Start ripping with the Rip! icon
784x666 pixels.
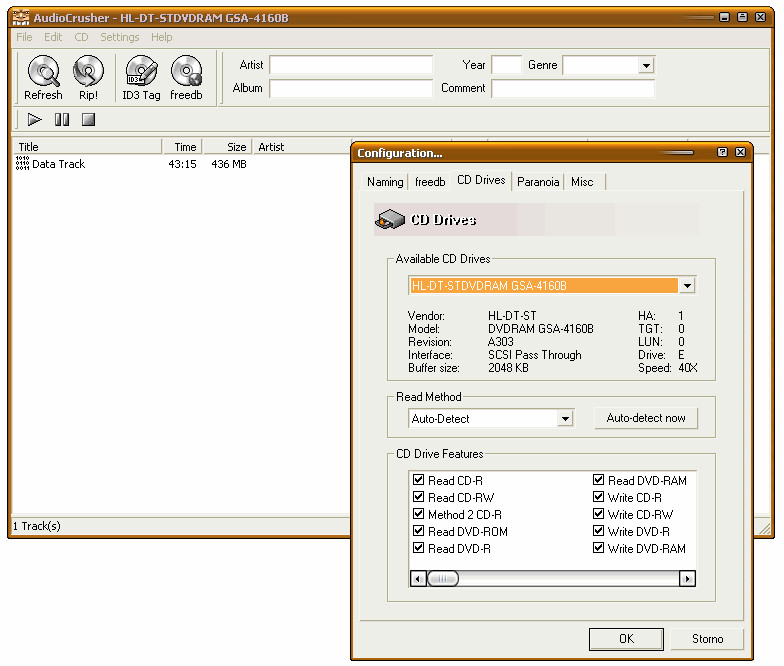click(88, 71)
